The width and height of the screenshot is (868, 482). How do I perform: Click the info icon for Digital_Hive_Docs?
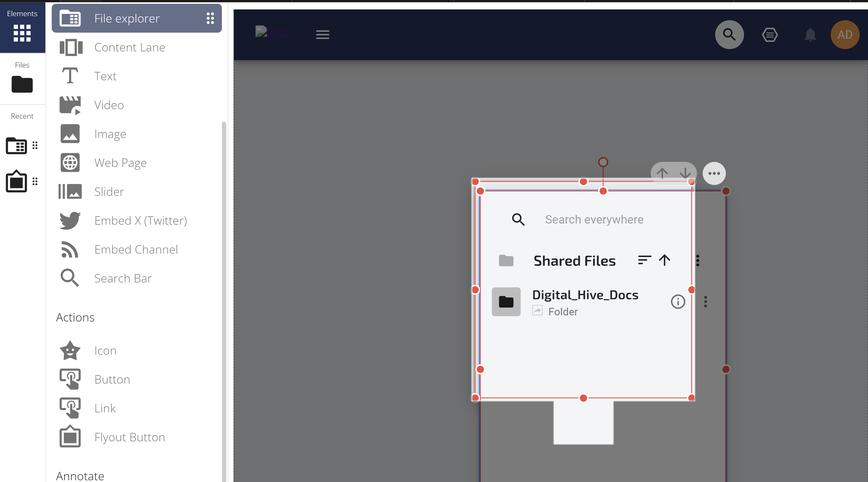pos(678,302)
